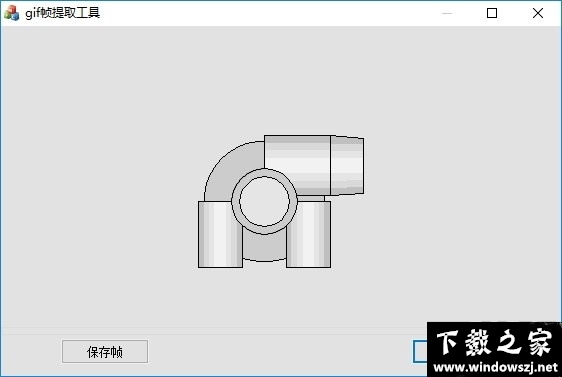
Task: Click the app icon in title bar
Action: 11,13
